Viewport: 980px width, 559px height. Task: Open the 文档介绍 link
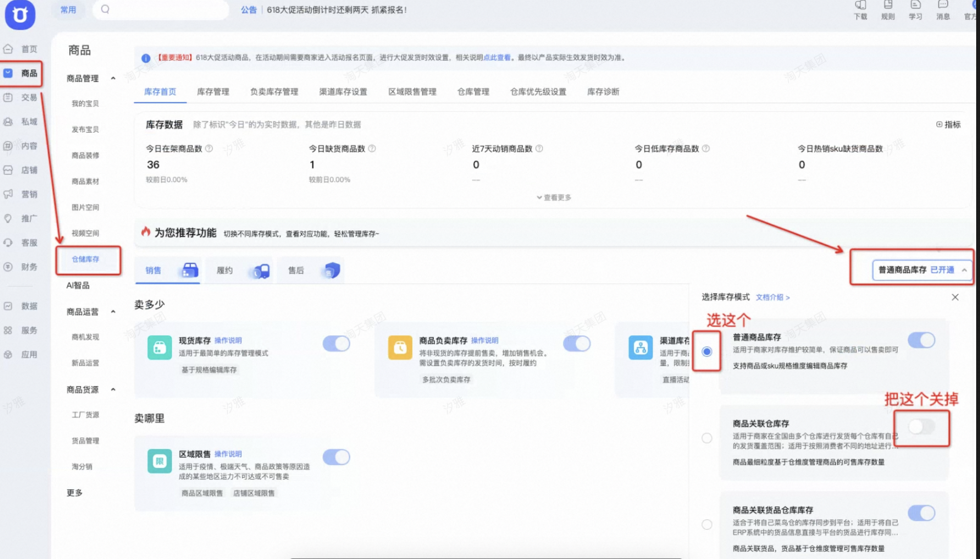pyautogui.click(x=773, y=297)
